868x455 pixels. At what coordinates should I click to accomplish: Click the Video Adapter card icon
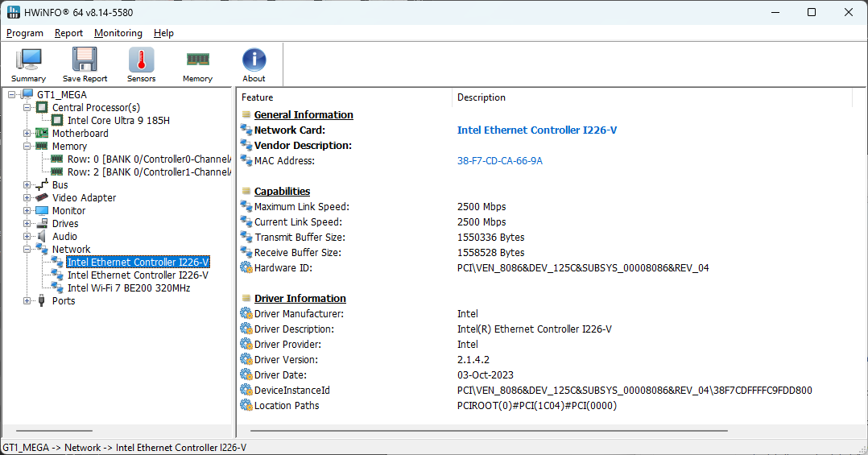[x=42, y=197]
